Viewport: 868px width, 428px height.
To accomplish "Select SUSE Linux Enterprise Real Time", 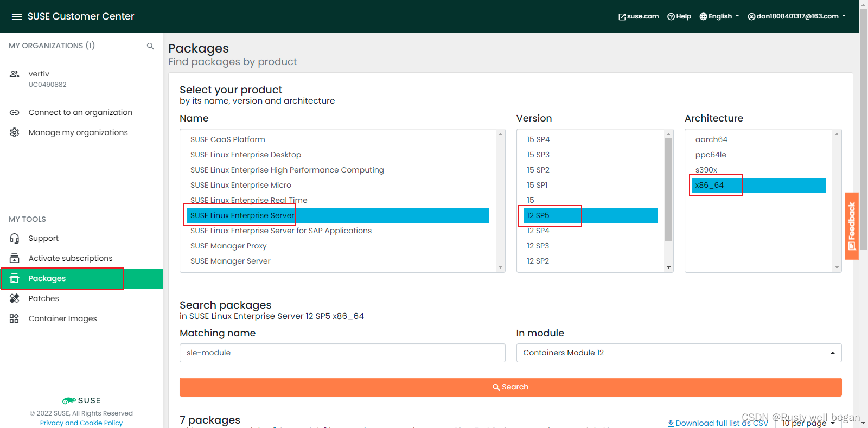I will pyautogui.click(x=338, y=200).
